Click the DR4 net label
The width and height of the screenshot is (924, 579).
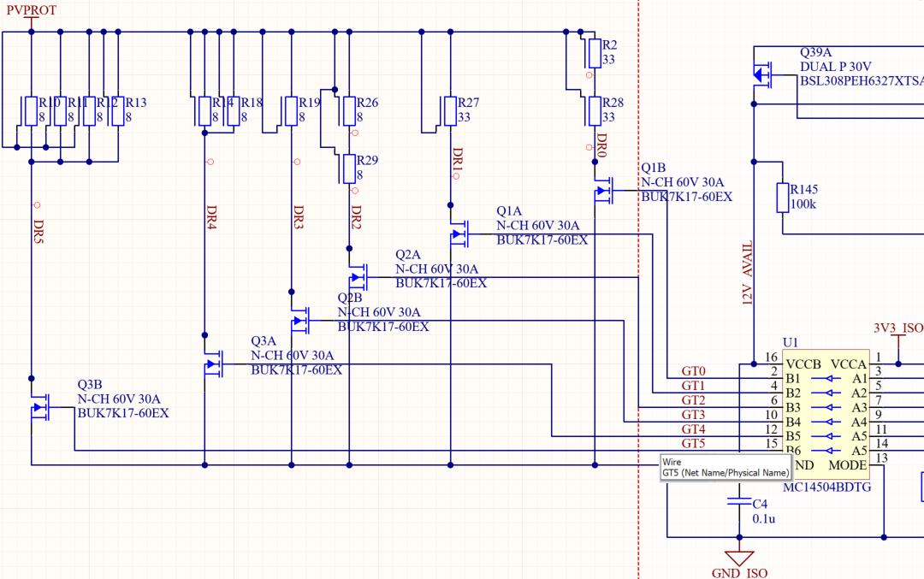pos(211,217)
